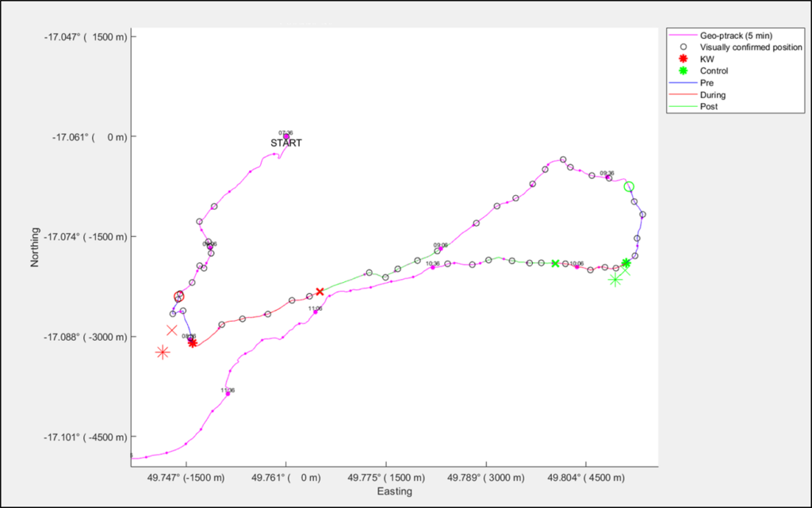Image resolution: width=812 pixels, height=508 pixels.
Task: Click the '49.761° ( 0 m)' x-axis tick label
Action: pos(285,477)
